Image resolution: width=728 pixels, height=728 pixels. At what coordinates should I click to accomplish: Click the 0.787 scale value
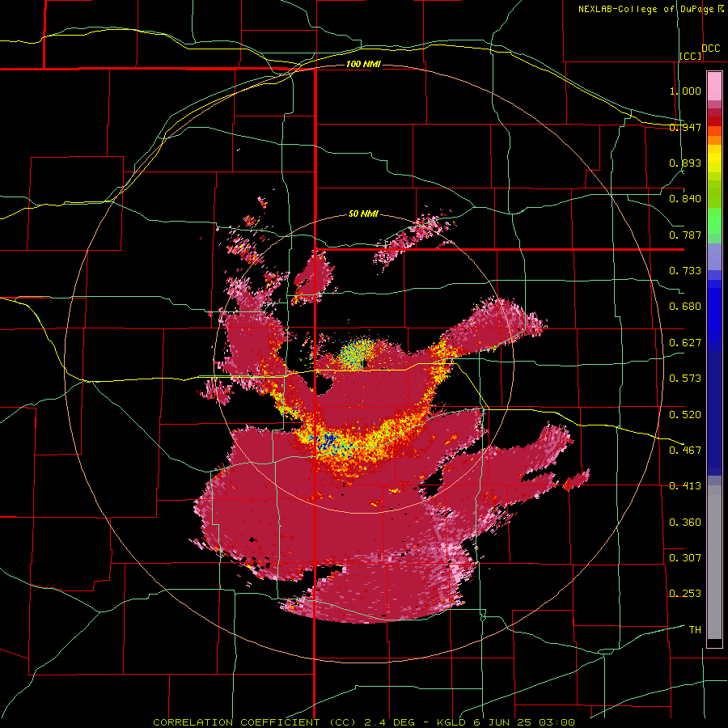(685, 235)
